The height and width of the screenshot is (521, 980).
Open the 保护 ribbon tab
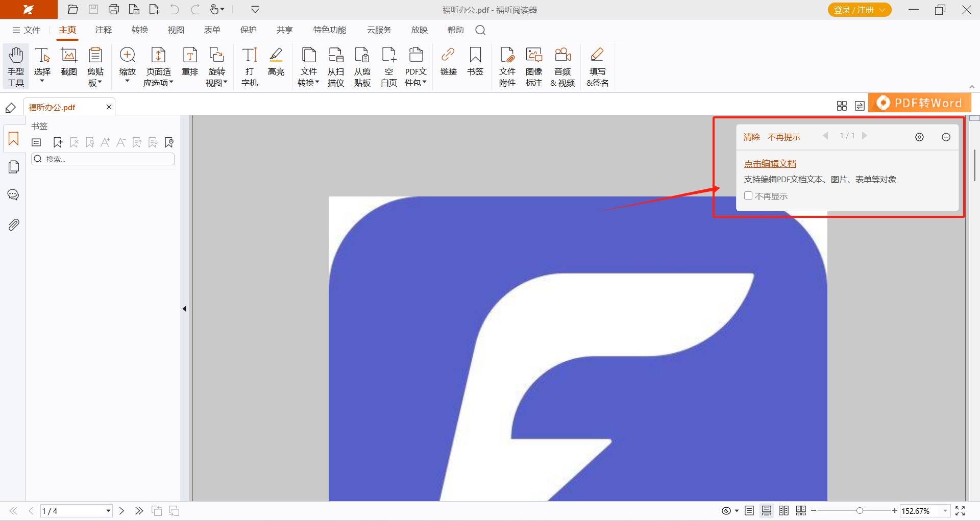click(249, 30)
